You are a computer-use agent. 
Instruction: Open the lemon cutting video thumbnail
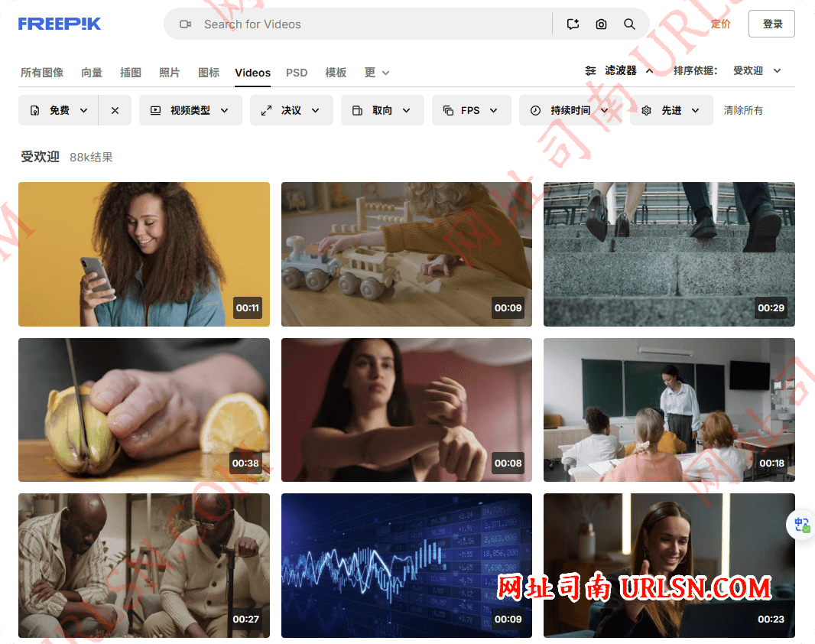[x=144, y=410]
